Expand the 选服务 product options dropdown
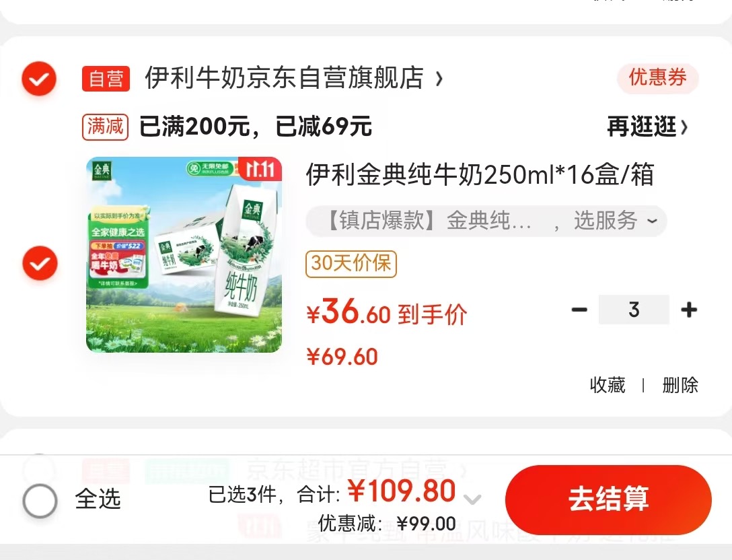732x560 pixels. point(652,221)
